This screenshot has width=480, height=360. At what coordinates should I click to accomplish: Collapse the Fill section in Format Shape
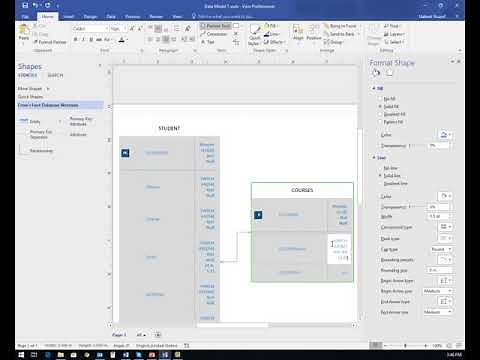coord(374,88)
